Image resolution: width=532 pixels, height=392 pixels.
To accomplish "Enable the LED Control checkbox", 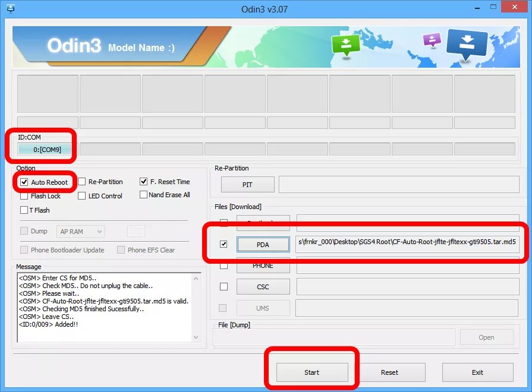I will tap(82, 195).
